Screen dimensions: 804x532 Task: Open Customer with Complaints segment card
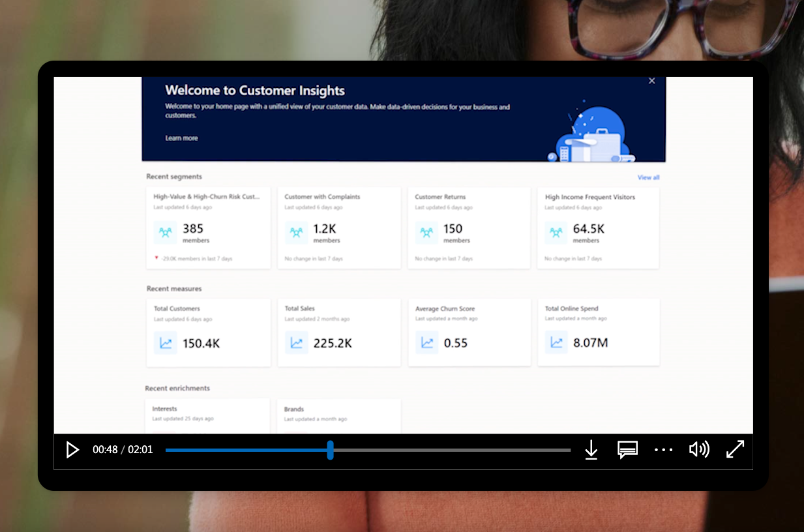pos(339,228)
